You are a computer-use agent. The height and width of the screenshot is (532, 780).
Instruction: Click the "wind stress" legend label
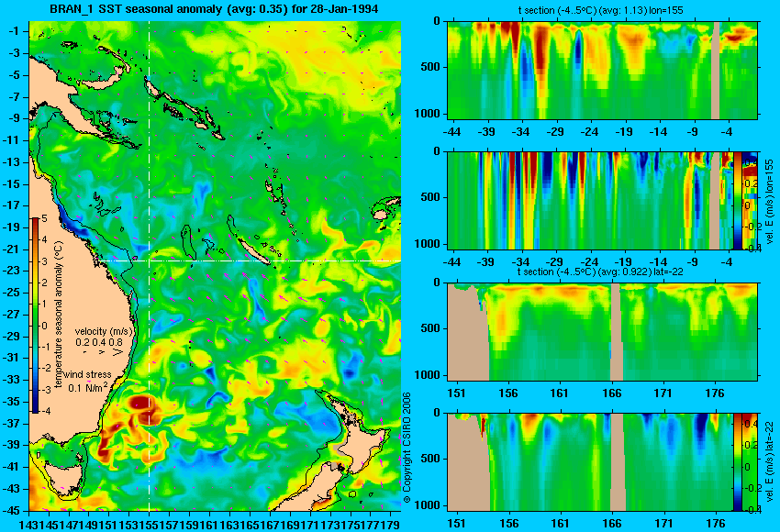point(87,374)
